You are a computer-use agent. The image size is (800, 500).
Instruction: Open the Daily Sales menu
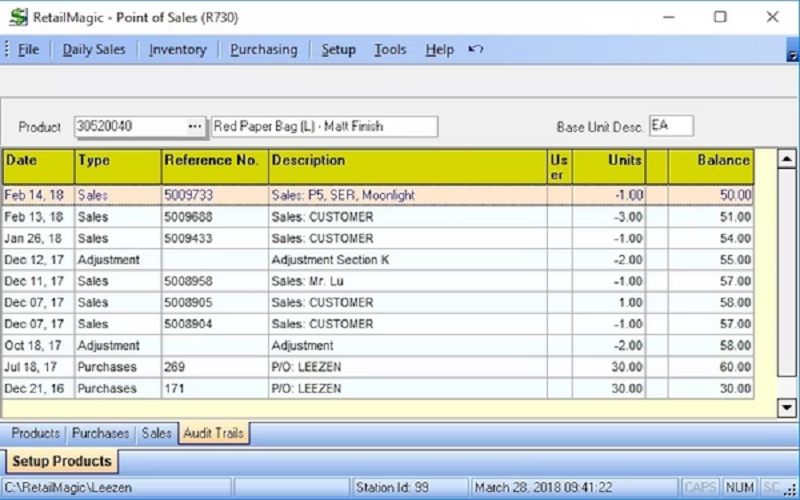(94, 49)
